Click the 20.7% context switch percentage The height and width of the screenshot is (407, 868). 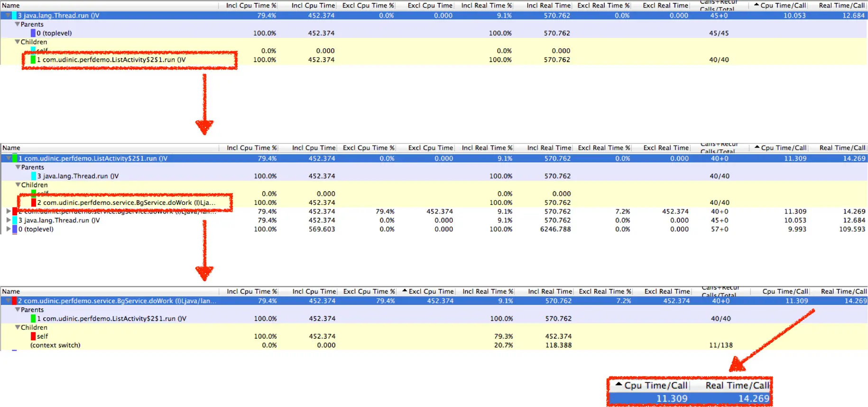pos(504,345)
